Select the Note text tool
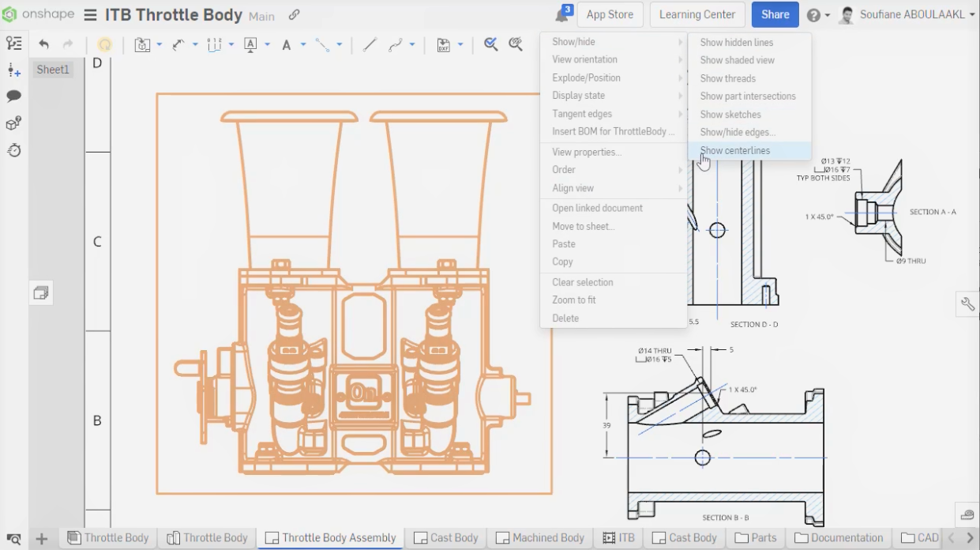 click(287, 45)
